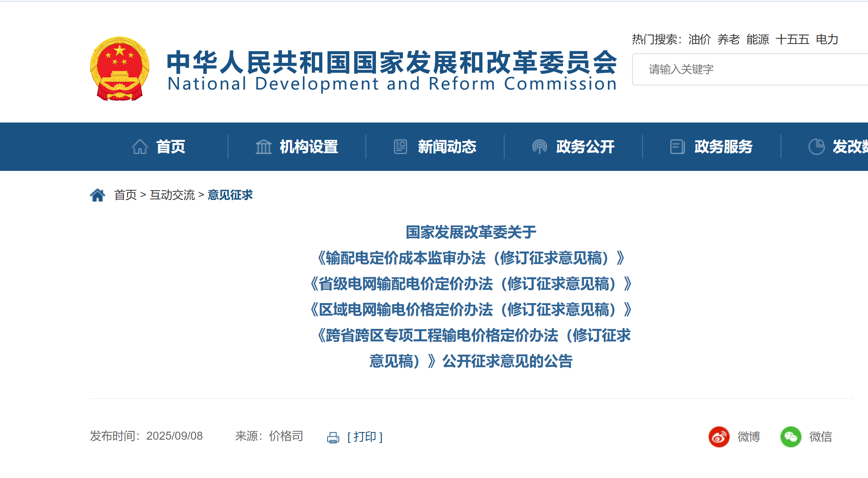Click the national emblem logo
The width and height of the screenshot is (868, 478).
click(119, 69)
